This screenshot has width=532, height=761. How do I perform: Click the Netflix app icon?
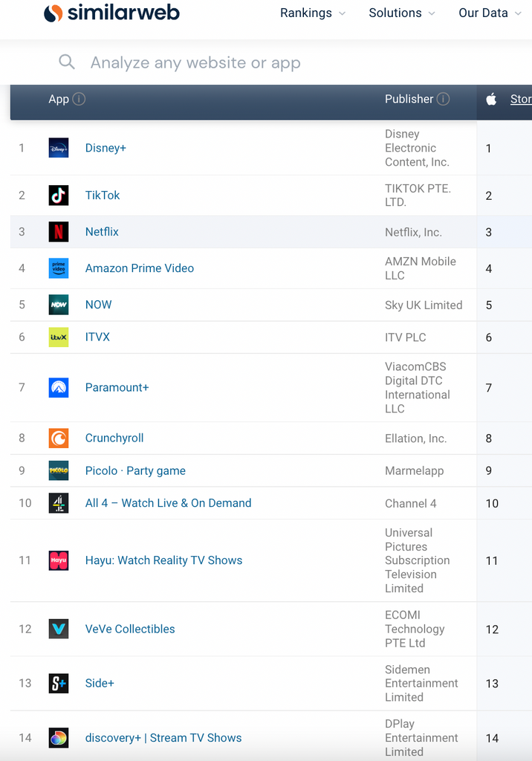tap(58, 232)
